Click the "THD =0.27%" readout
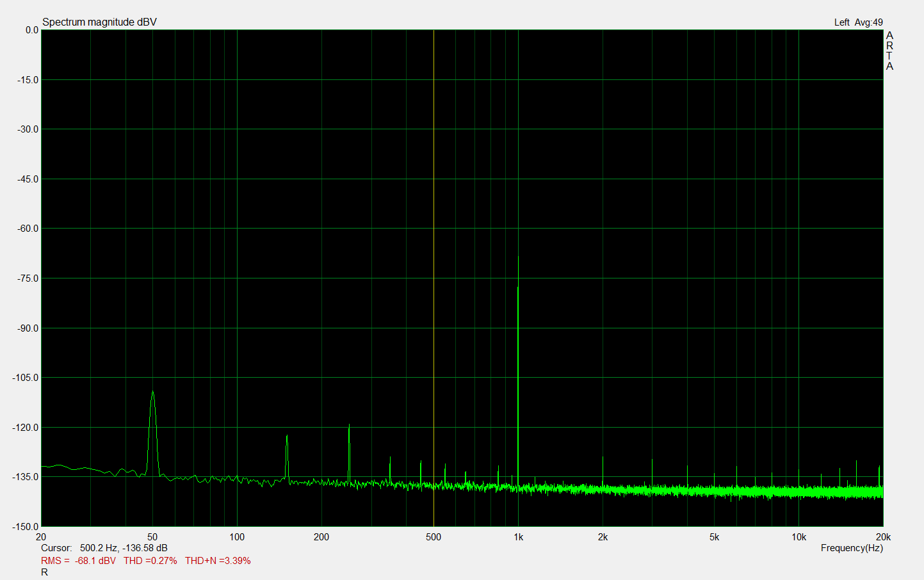The height and width of the screenshot is (580, 924). tap(150, 561)
